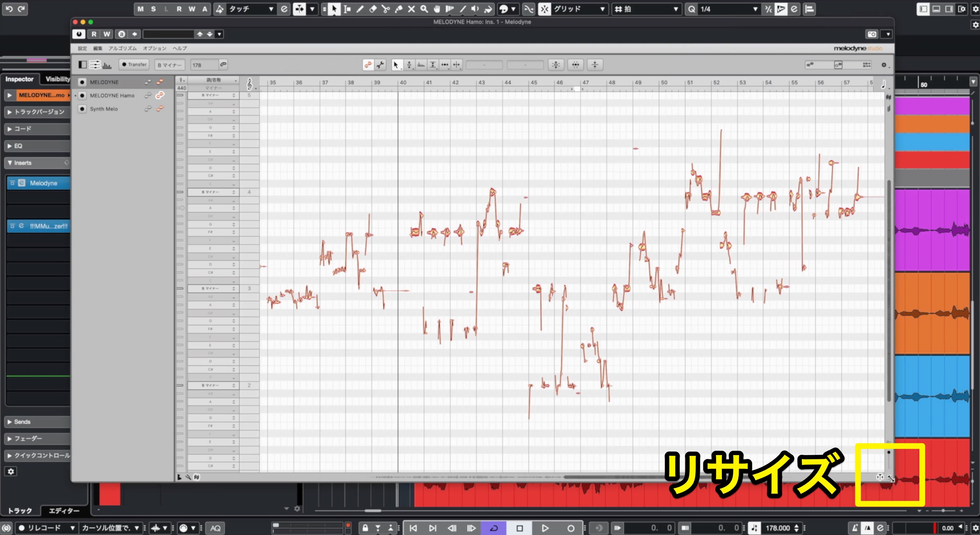The height and width of the screenshot is (535, 980).
Task: Expand EQ inspector section
Action: pos(37,146)
